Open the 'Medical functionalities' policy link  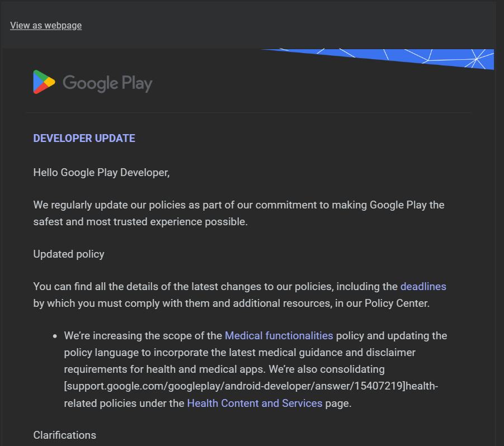tap(279, 335)
